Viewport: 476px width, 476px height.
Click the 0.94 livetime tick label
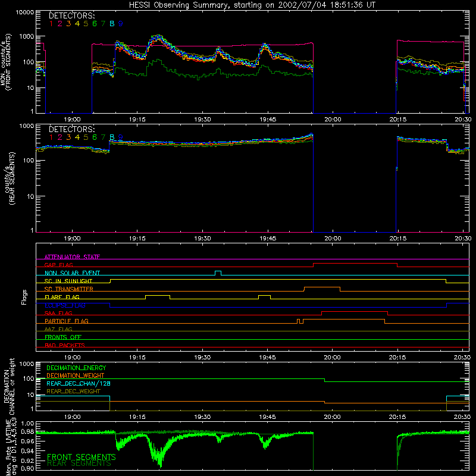click(27, 450)
